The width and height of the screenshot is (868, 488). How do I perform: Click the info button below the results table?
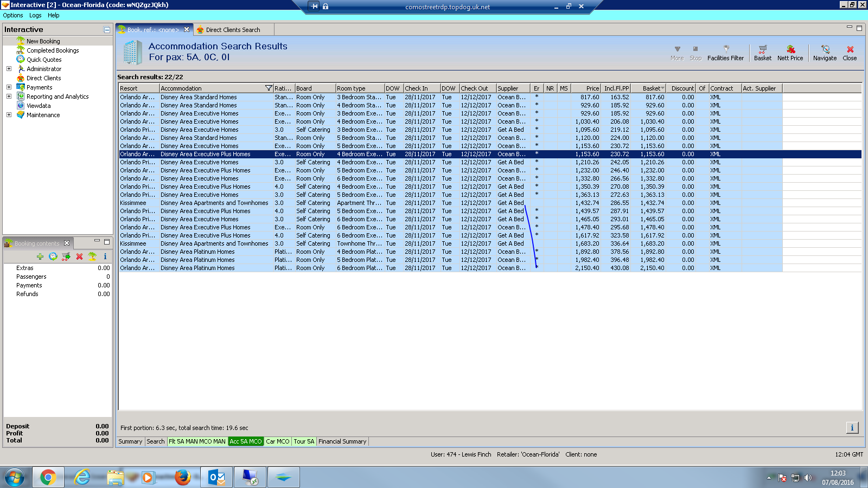[x=852, y=428]
